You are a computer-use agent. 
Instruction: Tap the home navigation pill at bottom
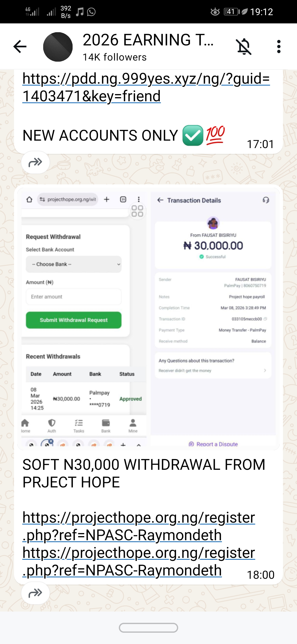pyautogui.click(x=148, y=628)
